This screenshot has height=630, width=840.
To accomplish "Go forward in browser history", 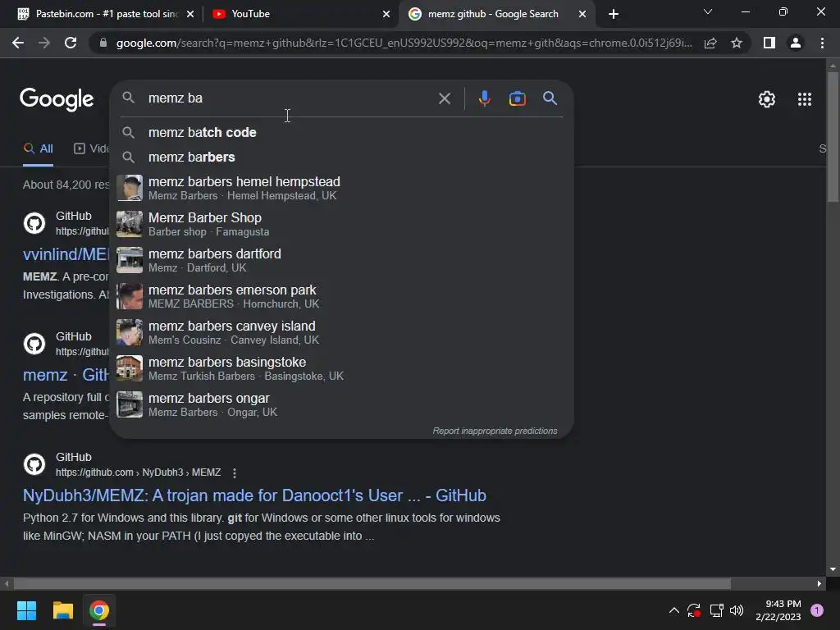I will 44,43.
